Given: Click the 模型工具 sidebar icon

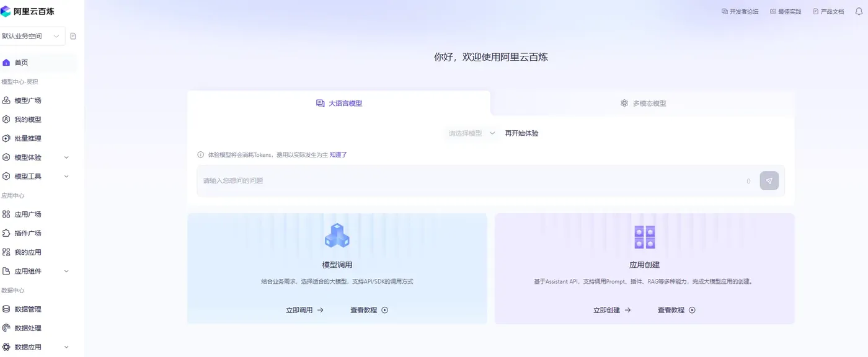Looking at the screenshot, I should coord(6,177).
